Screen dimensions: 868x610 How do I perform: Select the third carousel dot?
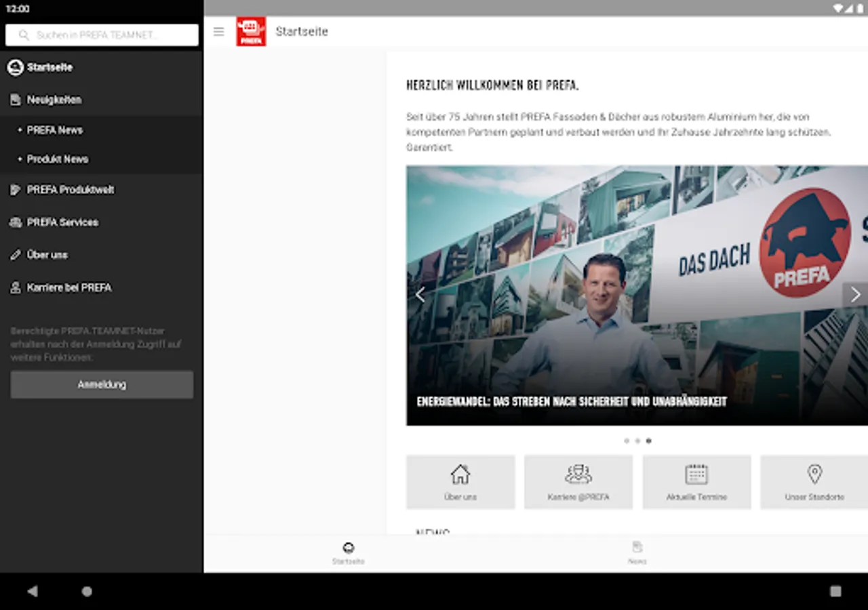point(648,441)
